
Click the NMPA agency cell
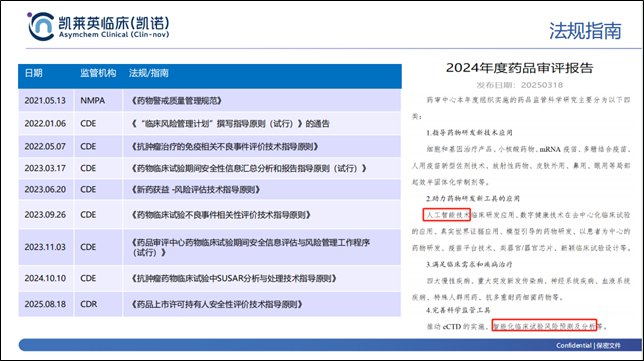pyautogui.click(x=92, y=101)
